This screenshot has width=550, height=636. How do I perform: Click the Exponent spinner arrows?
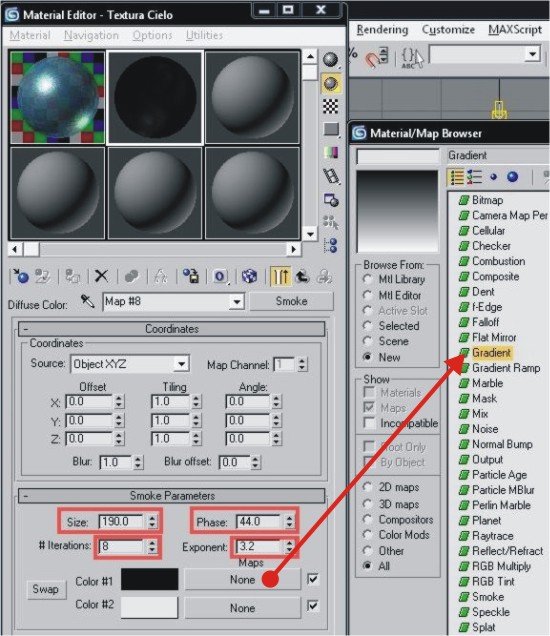tap(289, 547)
